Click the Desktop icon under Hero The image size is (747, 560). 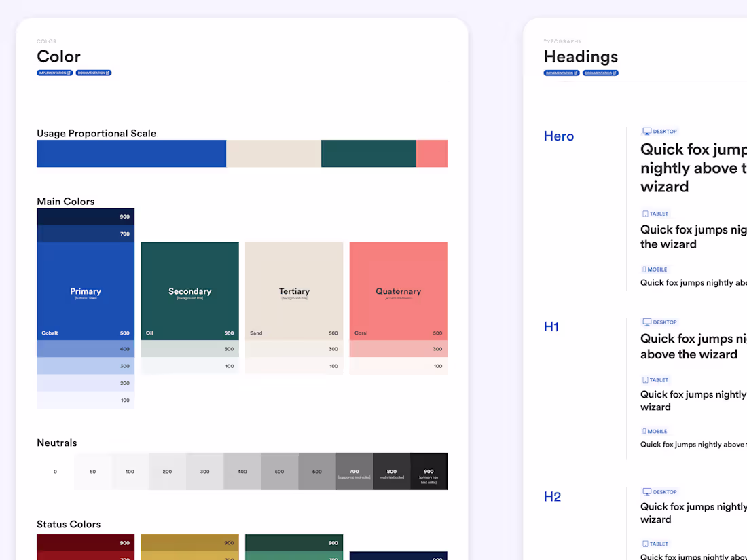click(x=646, y=131)
